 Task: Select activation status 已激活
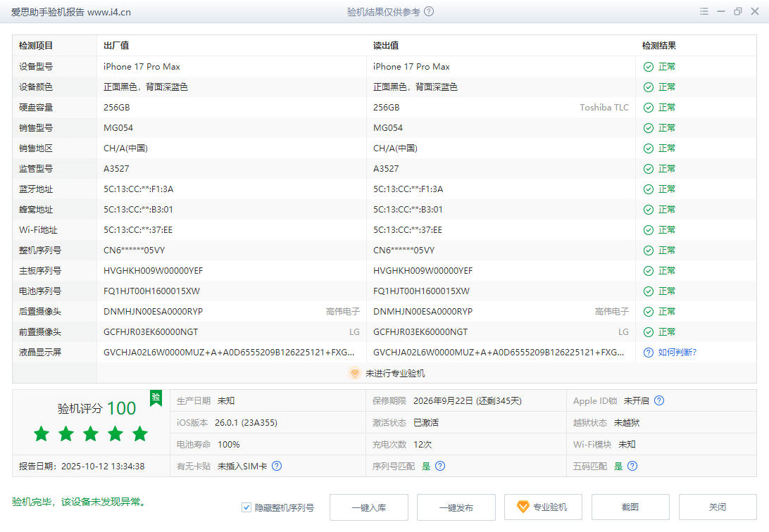(426, 423)
